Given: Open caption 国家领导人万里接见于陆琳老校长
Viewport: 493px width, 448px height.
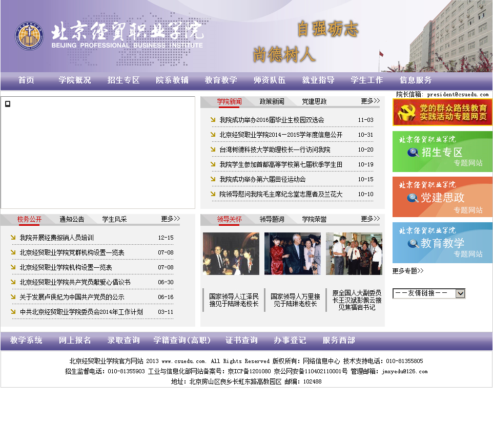Looking at the screenshot, I should tap(295, 300).
